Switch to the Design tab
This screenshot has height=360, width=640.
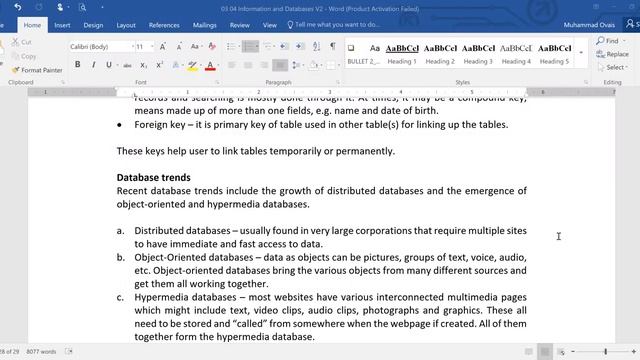click(93, 25)
